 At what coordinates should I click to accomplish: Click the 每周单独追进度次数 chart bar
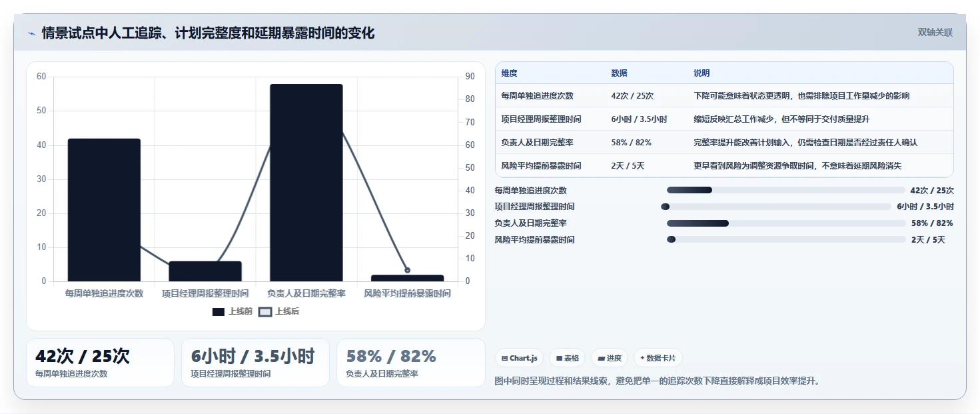click(104, 210)
